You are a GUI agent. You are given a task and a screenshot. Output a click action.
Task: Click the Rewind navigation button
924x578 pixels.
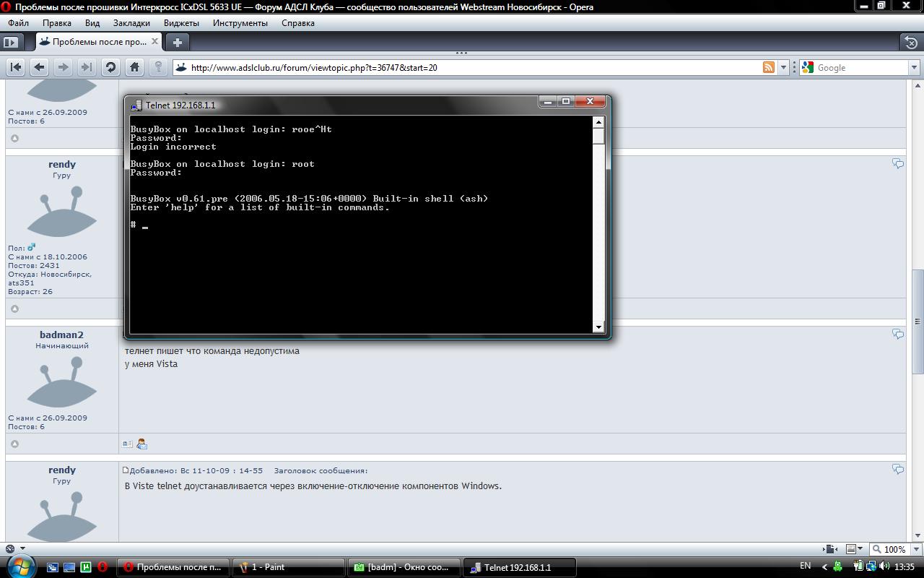[16, 67]
